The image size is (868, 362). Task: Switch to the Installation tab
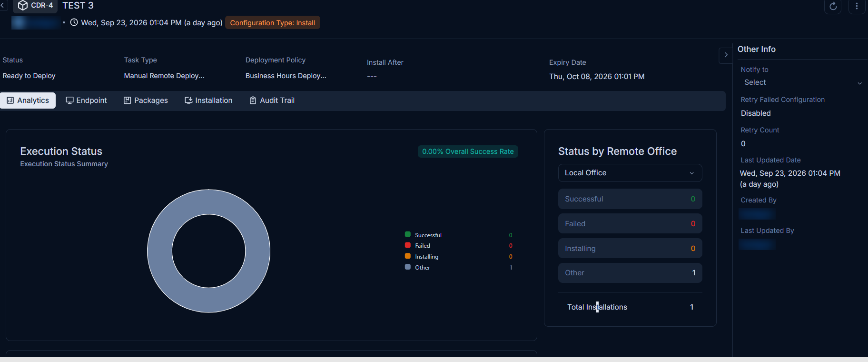pyautogui.click(x=208, y=101)
